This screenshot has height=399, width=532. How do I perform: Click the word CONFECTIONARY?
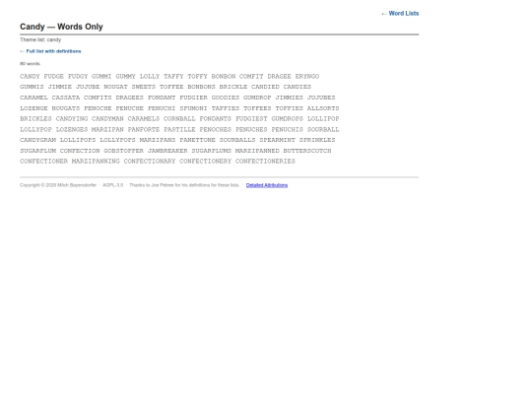coord(150,162)
